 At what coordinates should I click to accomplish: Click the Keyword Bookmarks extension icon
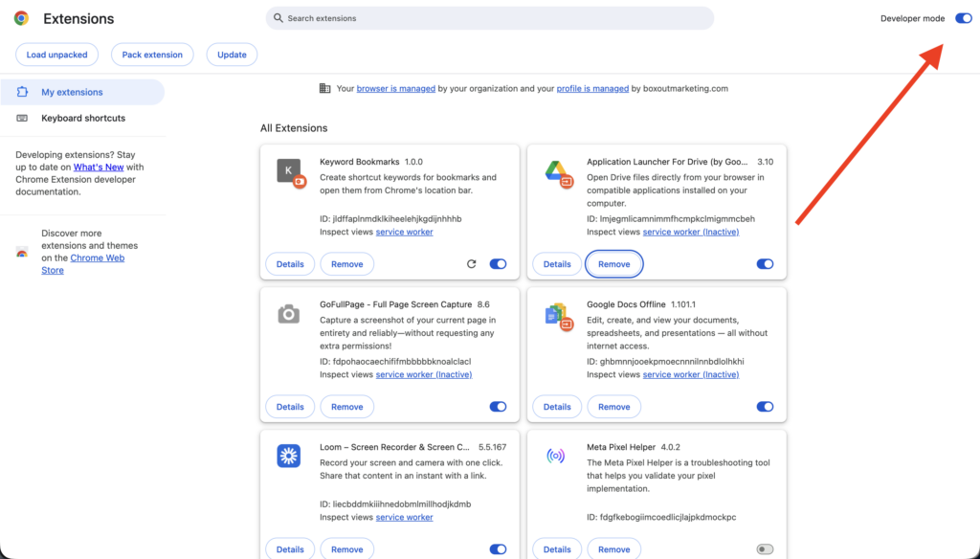pos(289,172)
